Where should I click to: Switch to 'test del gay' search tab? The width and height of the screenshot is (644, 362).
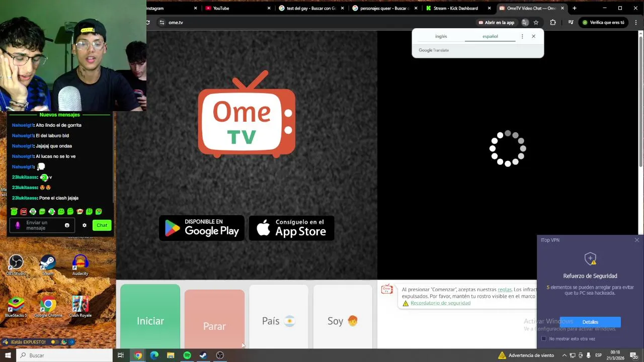311,8
